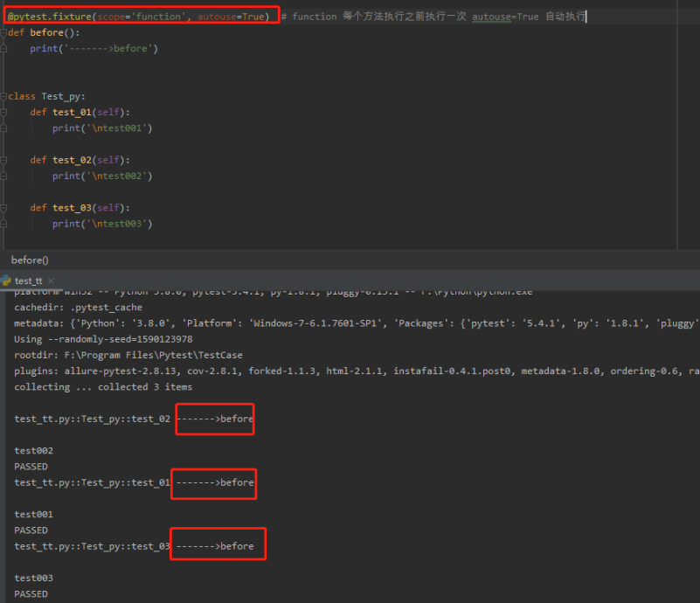Click print('\ntest002') statement
This screenshot has height=603, width=700.
coord(102,177)
